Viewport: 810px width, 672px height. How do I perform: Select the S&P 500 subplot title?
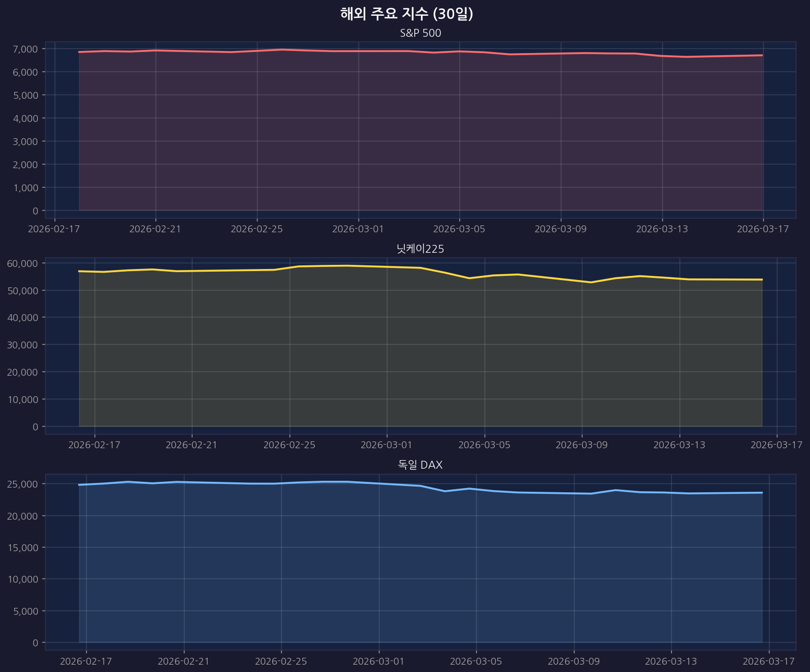[x=420, y=33]
